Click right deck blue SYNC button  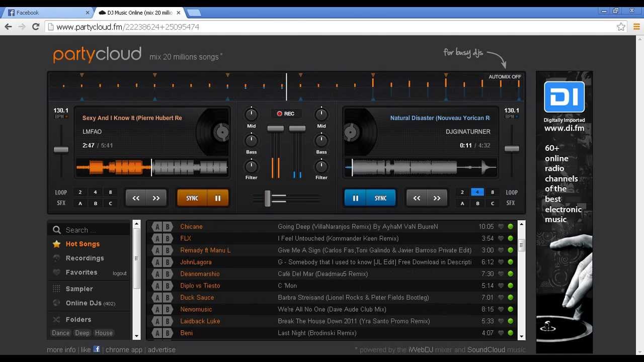(x=381, y=198)
